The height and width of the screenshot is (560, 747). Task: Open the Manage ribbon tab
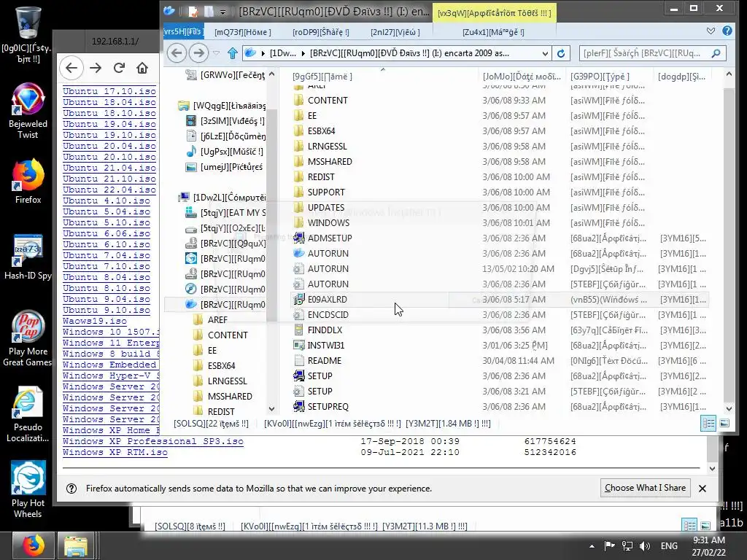[x=494, y=32]
